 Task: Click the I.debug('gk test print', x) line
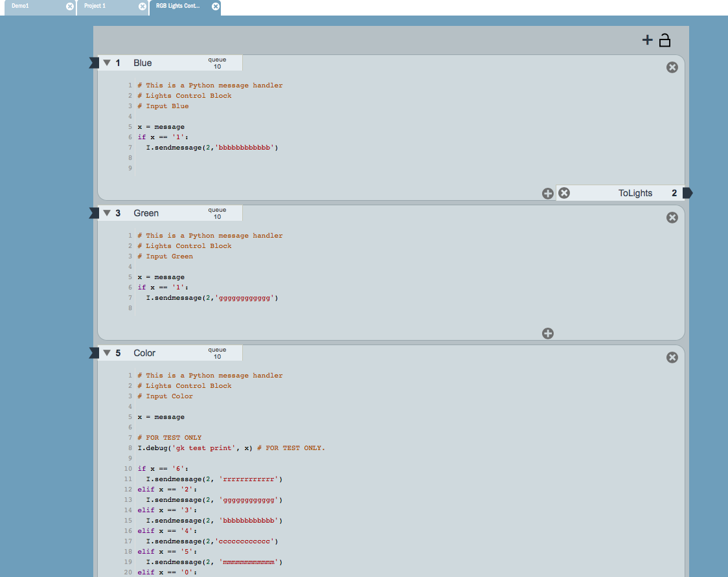pyautogui.click(x=195, y=448)
